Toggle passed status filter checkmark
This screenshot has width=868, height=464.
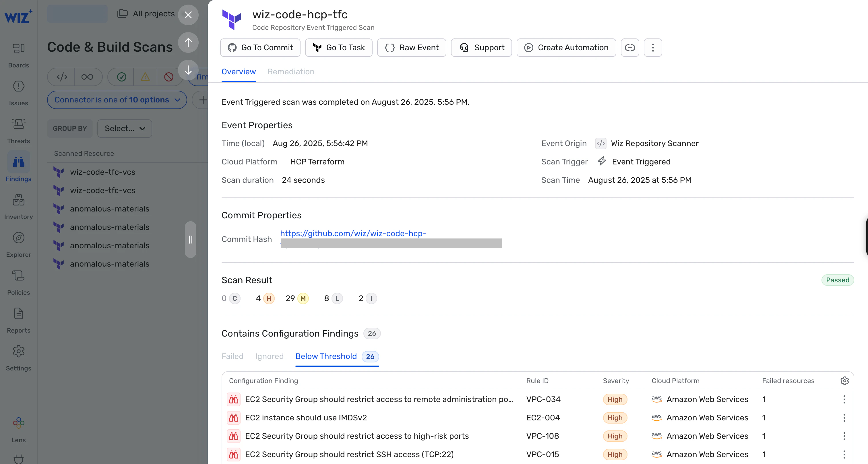pyautogui.click(x=121, y=77)
